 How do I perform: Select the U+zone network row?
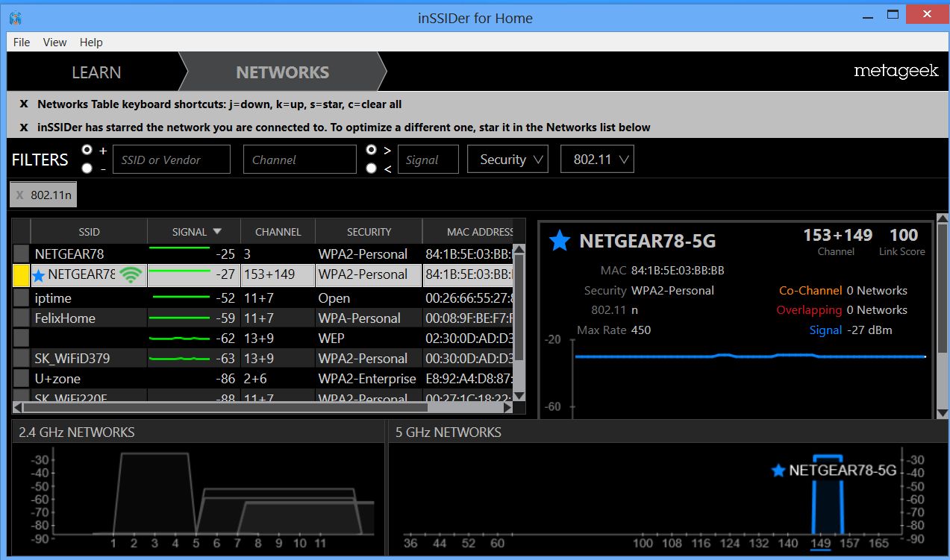263,379
